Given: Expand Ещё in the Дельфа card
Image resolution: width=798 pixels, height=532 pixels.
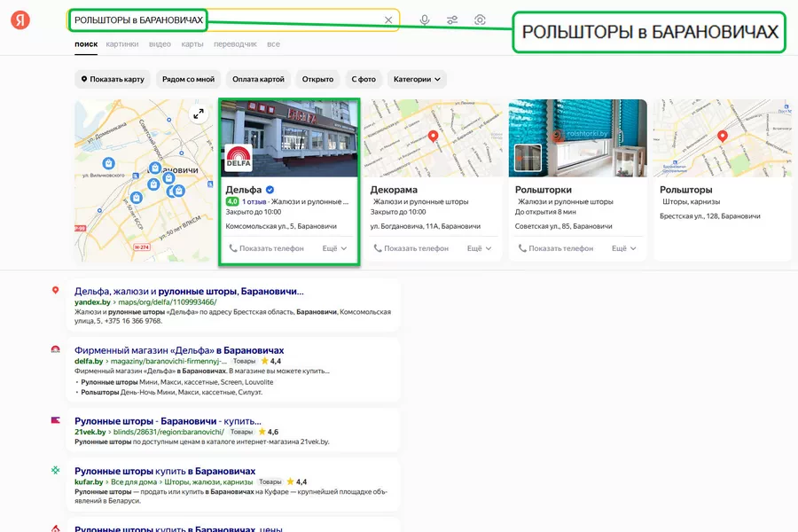Looking at the screenshot, I should (334, 248).
